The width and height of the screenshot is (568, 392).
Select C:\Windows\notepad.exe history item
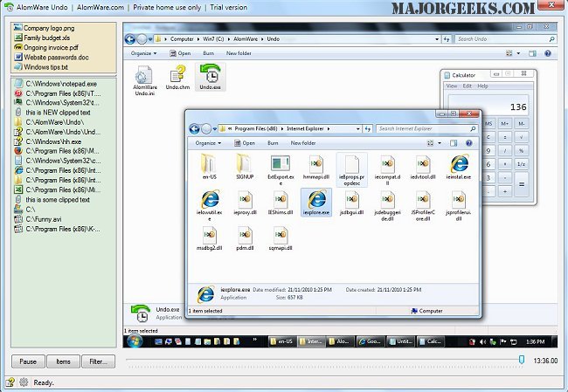click(x=56, y=84)
